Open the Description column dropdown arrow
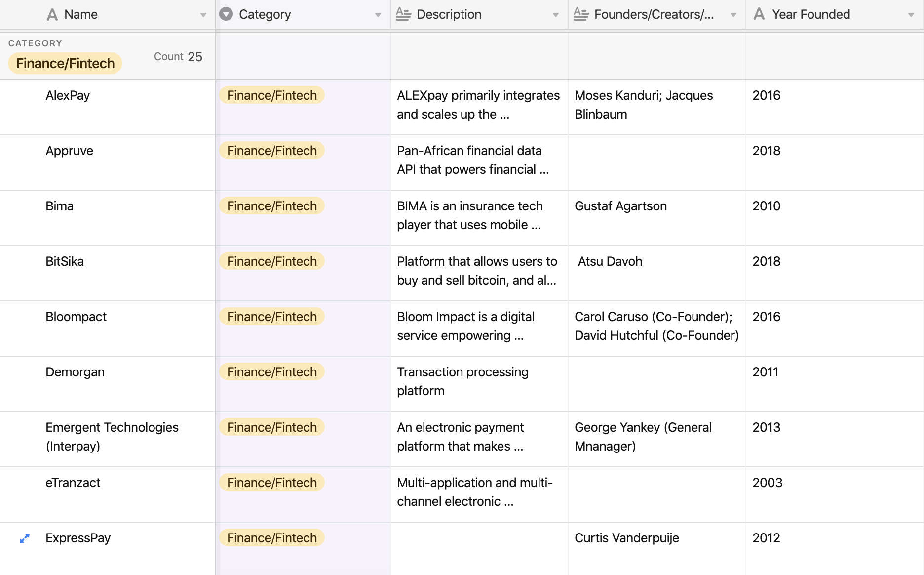The image size is (924, 575). click(x=556, y=15)
